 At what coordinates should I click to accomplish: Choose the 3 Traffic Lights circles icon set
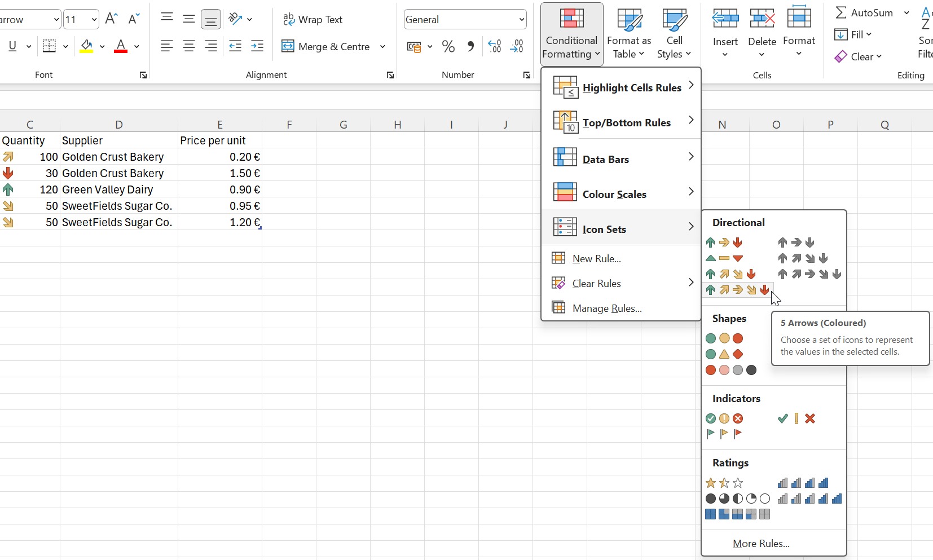(724, 338)
